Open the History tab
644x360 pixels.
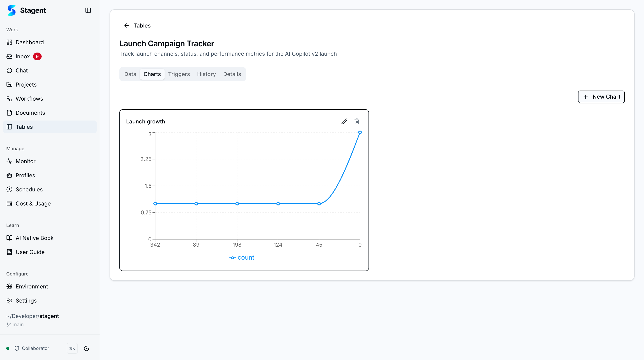coord(206,74)
